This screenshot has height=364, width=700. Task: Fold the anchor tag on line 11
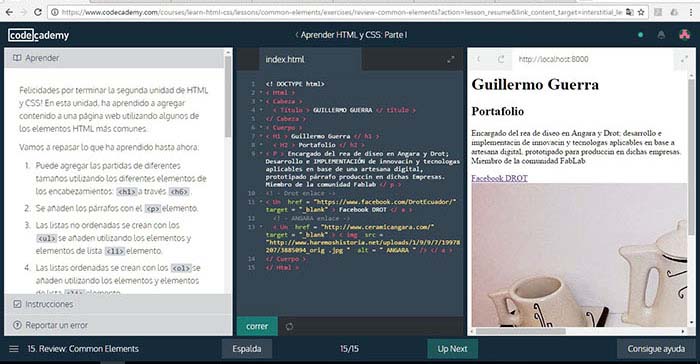(x=261, y=202)
